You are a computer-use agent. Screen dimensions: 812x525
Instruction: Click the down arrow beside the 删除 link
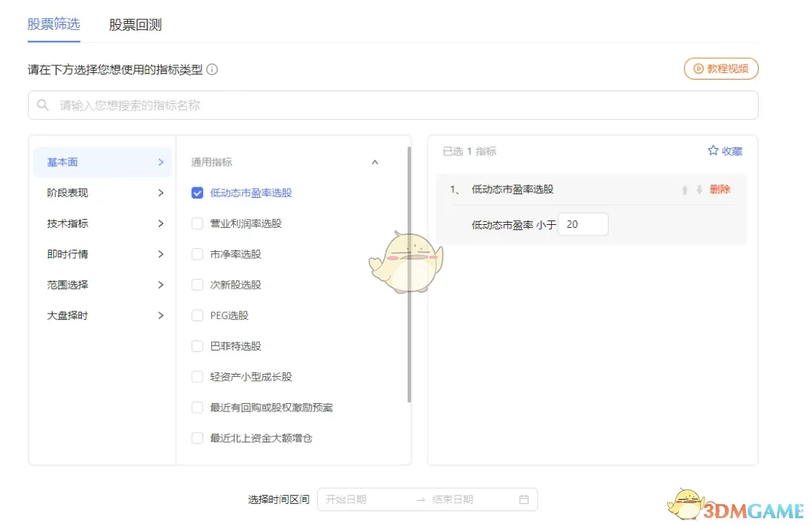coord(698,190)
